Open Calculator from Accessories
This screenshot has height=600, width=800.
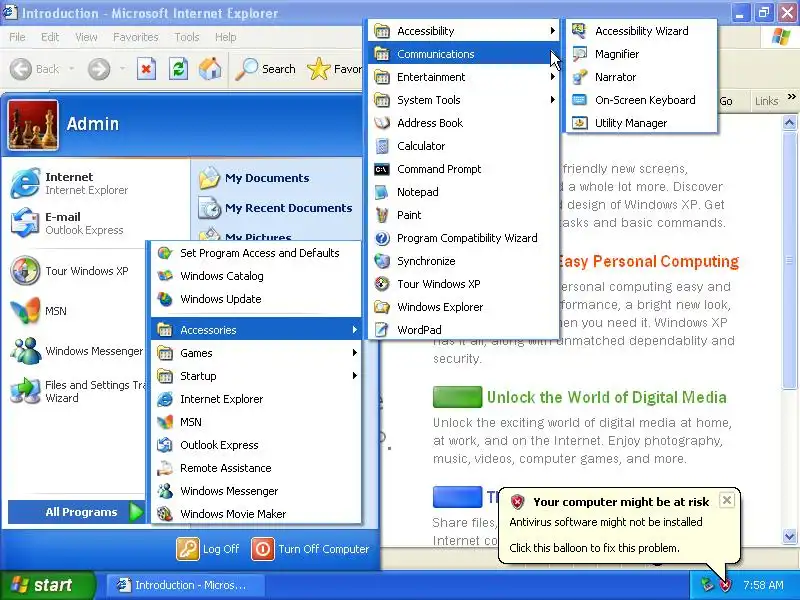tap(463, 146)
